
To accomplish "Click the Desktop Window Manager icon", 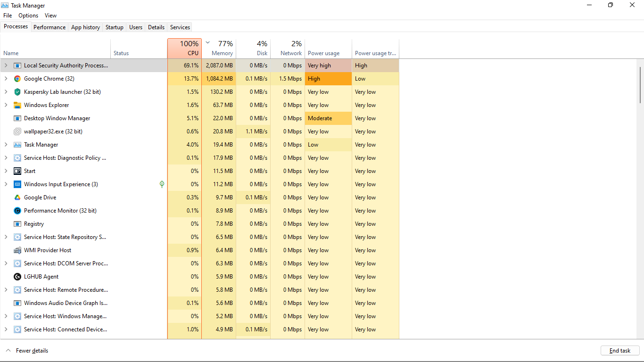I will point(17,118).
